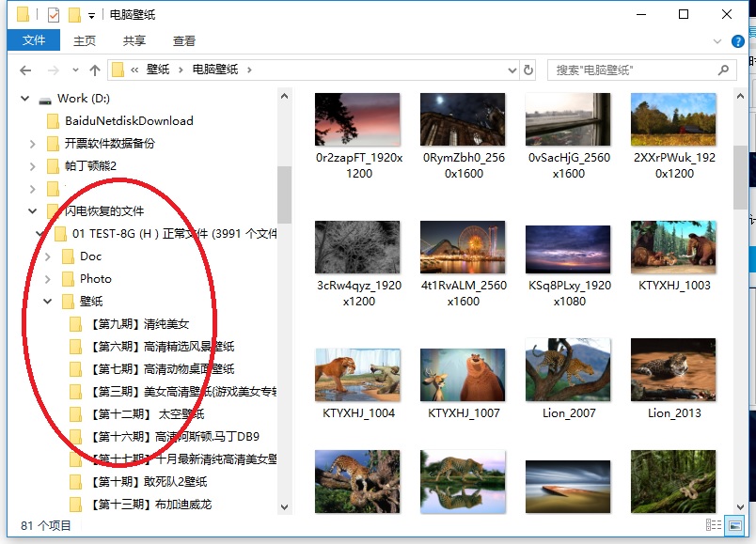756x544 pixels.
Task: Click the magnifier icon in the search box
Action: tap(722, 69)
